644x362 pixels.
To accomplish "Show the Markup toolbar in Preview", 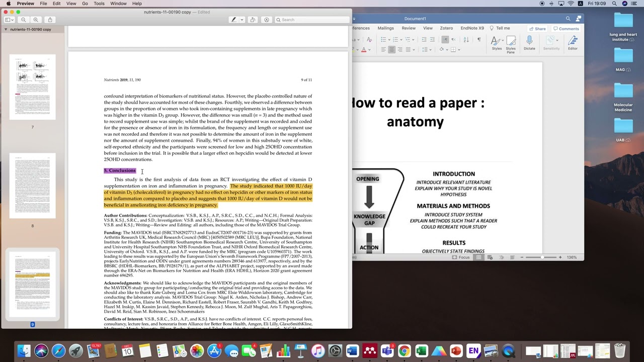I will tap(267, 20).
